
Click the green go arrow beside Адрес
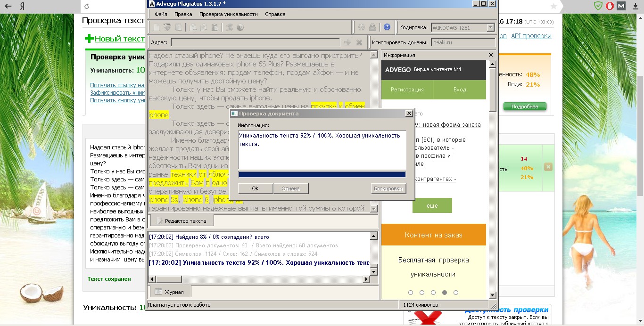[x=347, y=42]
